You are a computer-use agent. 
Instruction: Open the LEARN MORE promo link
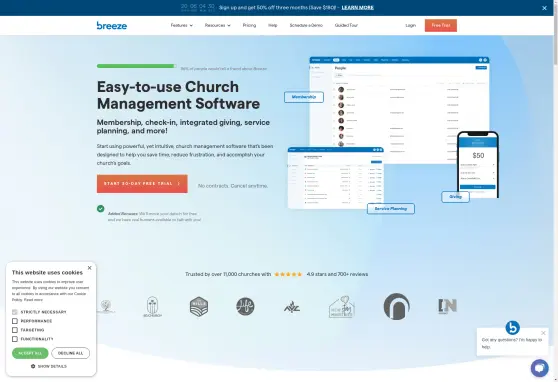point(357,7)
